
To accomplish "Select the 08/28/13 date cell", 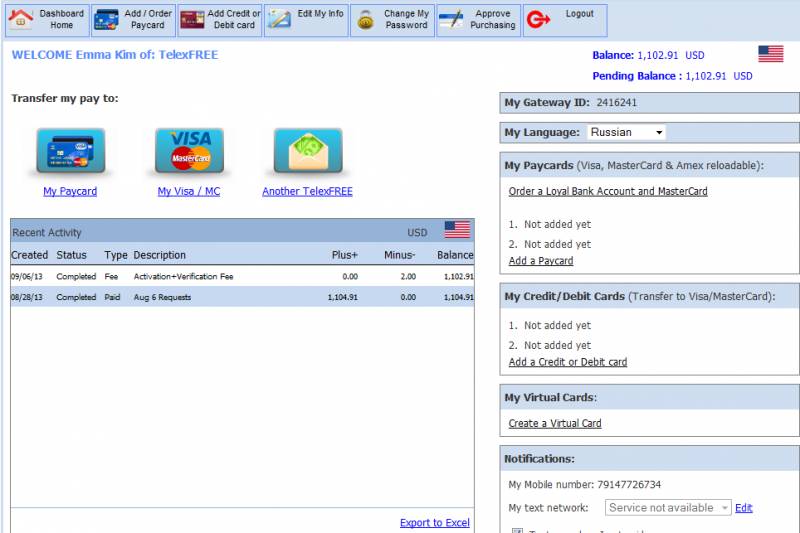I will point(27,297).
